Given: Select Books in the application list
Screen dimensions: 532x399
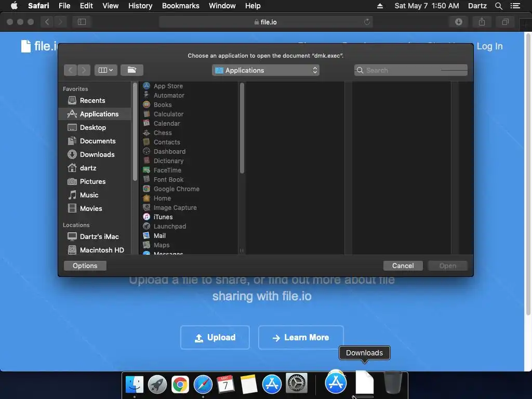Looking at the screenshot, I should (189, 105).
